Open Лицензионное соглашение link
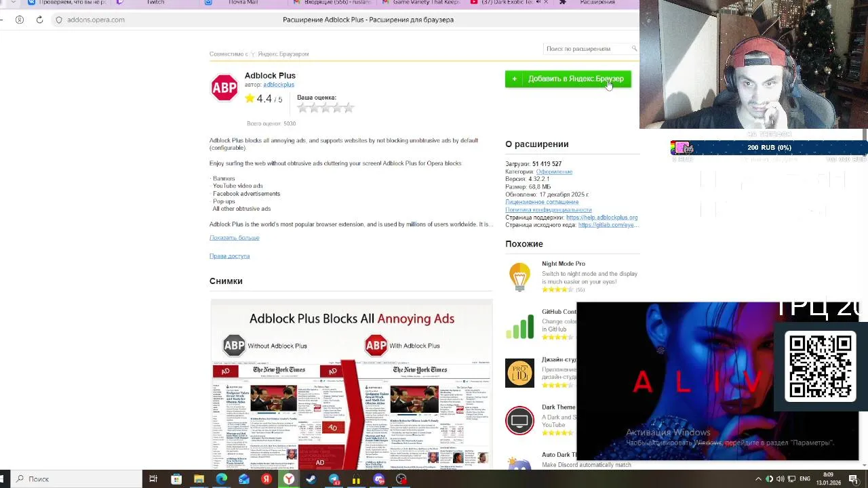The image size is (868, 488). [542, 202]
